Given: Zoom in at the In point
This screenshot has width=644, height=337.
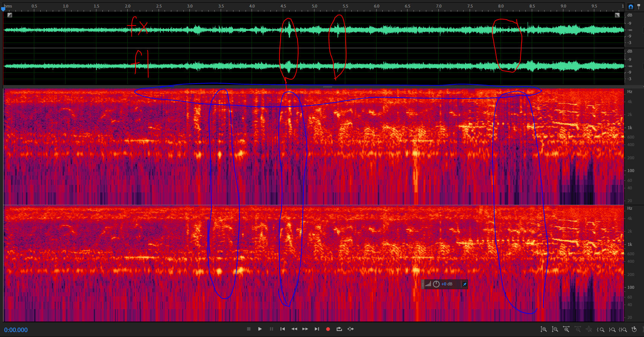Looking at the screenshot, I should coord(601,329).
